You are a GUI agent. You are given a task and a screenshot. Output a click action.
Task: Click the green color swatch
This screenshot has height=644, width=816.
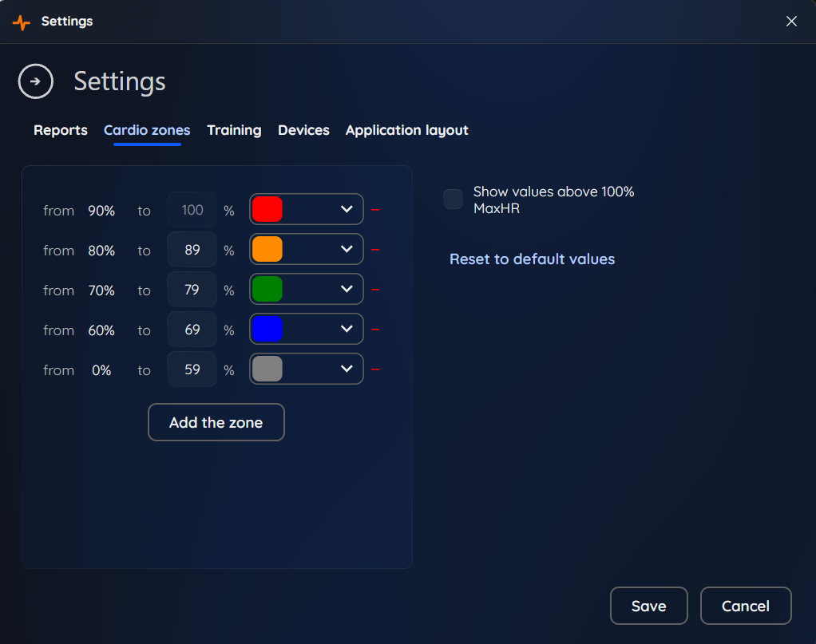click(x=267, y=289)
